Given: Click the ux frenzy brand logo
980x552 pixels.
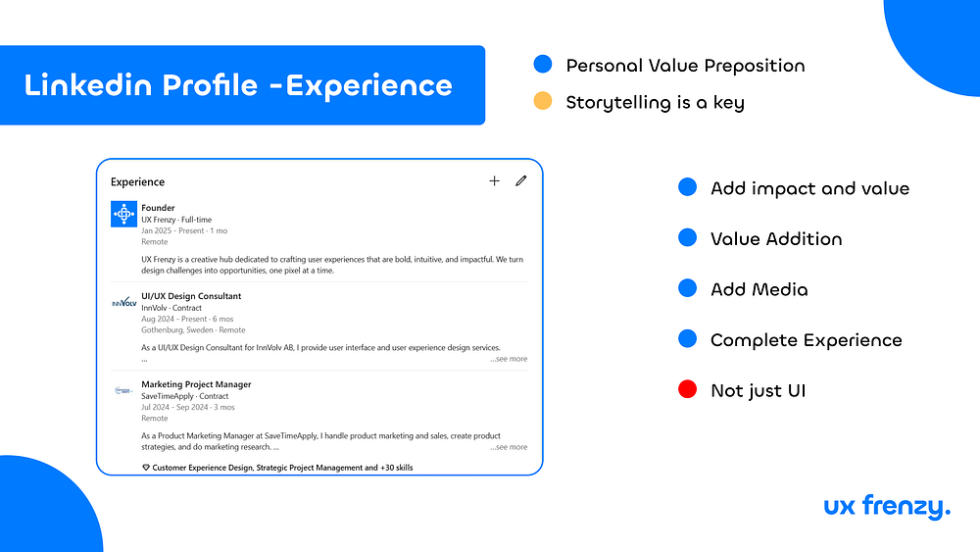Looking at the screenshot, I should [887, 506].
